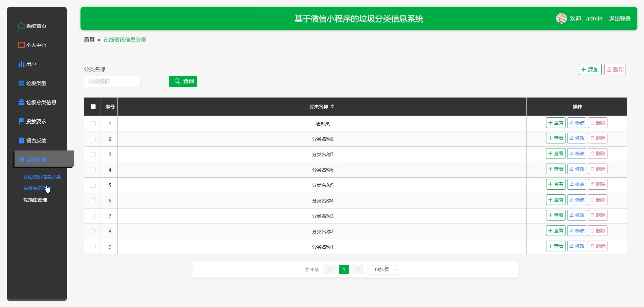Open 轮播图管理 submenu item

click(35, 200)
